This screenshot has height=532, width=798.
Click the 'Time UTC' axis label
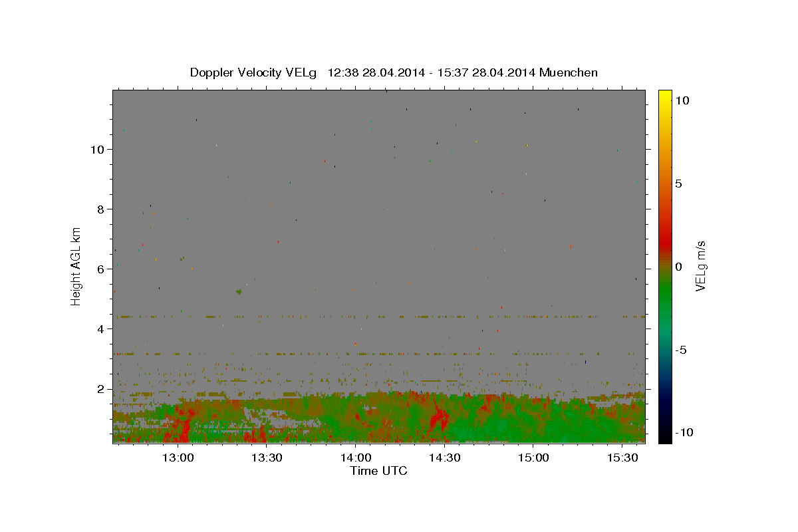(378, 471)
